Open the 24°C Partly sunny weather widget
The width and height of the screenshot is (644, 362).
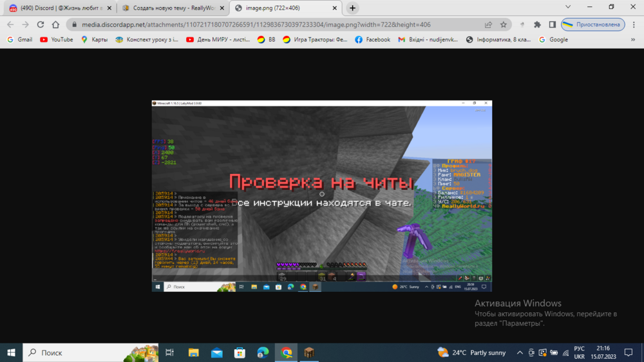click(x=471, y=352)
